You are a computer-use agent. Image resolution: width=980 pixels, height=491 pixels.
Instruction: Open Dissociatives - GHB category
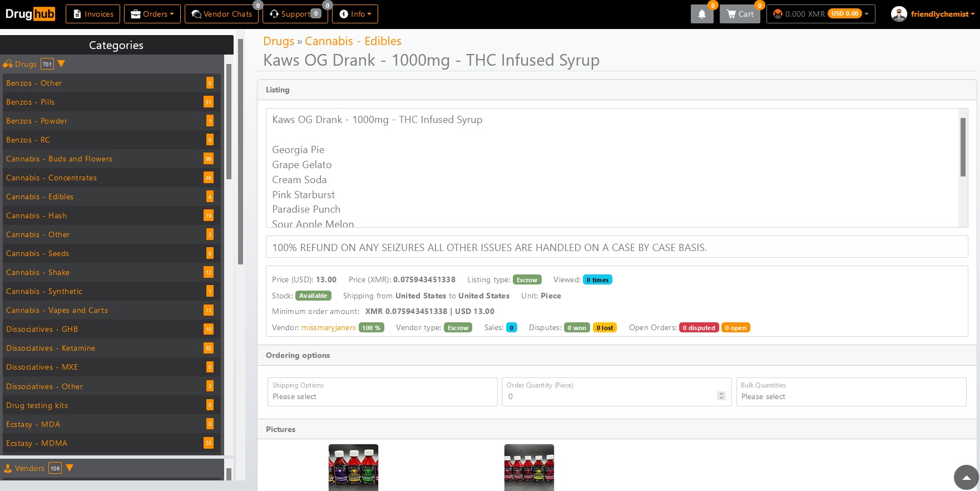pos(111,329)
